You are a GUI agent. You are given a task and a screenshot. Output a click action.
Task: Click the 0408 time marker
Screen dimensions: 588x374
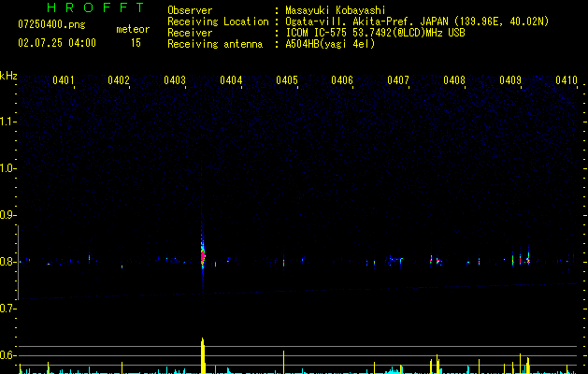454,80
